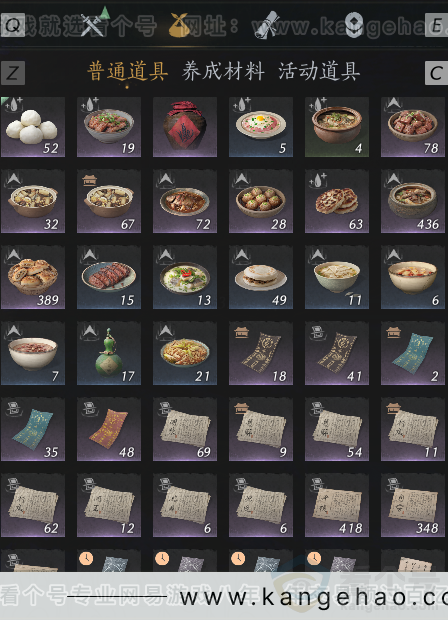
Task: Select the gold pouch items category
Action: tap(180, 25)
